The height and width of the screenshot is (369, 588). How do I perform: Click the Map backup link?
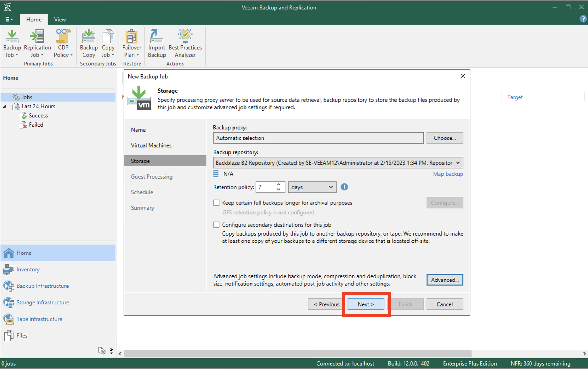tap(448, 174)
